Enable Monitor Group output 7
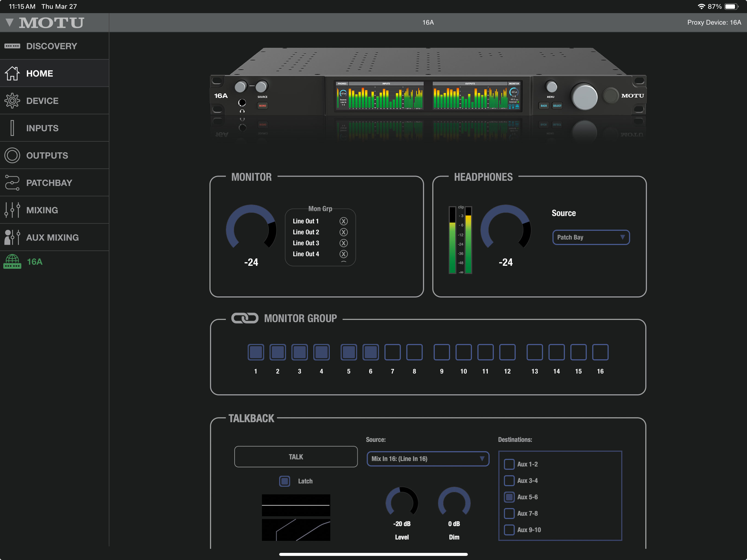The height and width of the screenshot is (560, 747). point(392,352)
